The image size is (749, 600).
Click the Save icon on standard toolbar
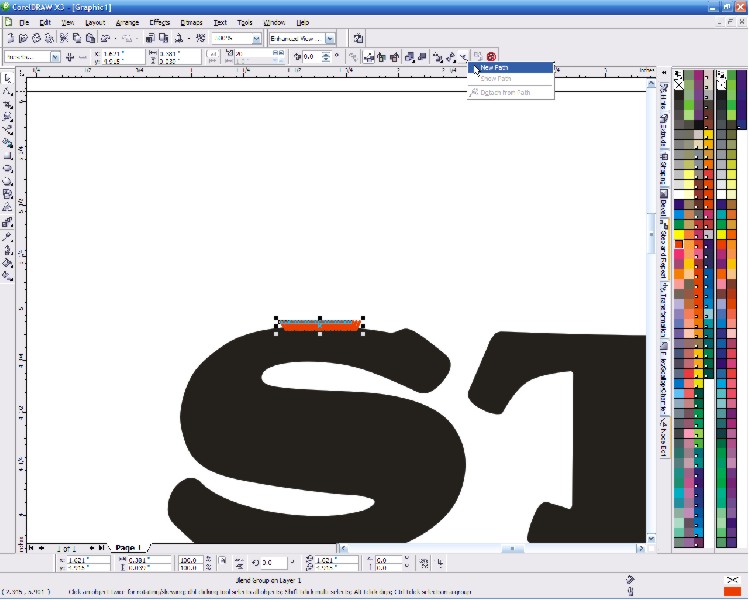[x=36, y=38]
